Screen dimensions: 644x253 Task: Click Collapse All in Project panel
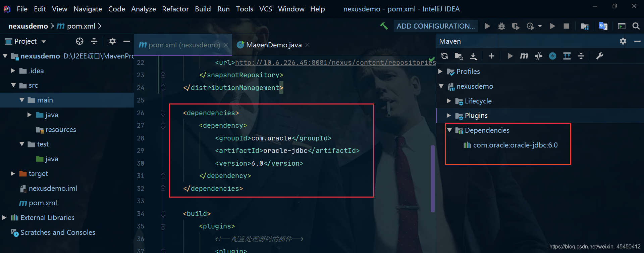(94, 41)
